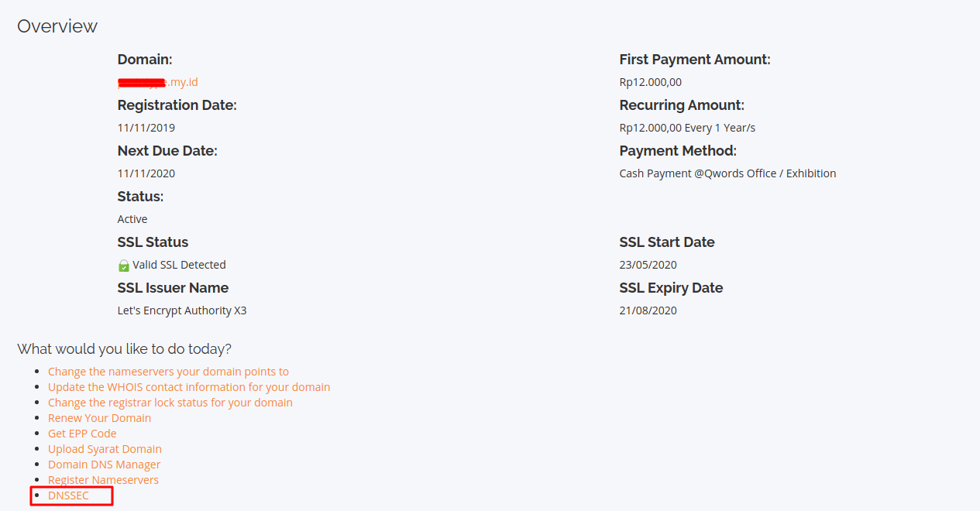Click the DNSSEC link
Viewport: 980px width, 511px height.
point(68,496)
